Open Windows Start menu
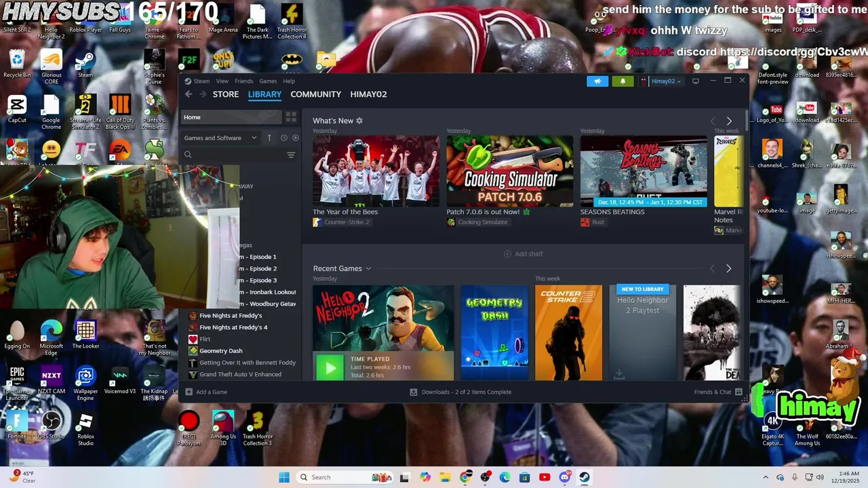868x488 pixels. 284,477
